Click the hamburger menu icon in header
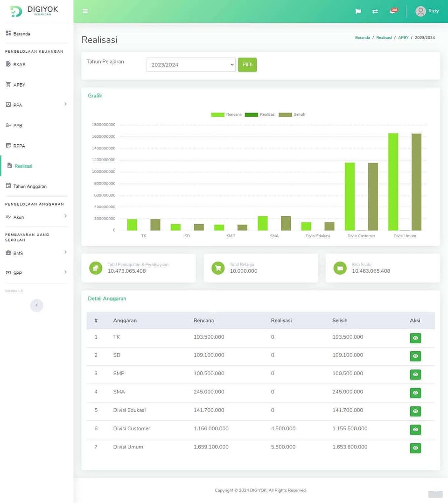Screen dimensions: 448x504 (85, 11)
